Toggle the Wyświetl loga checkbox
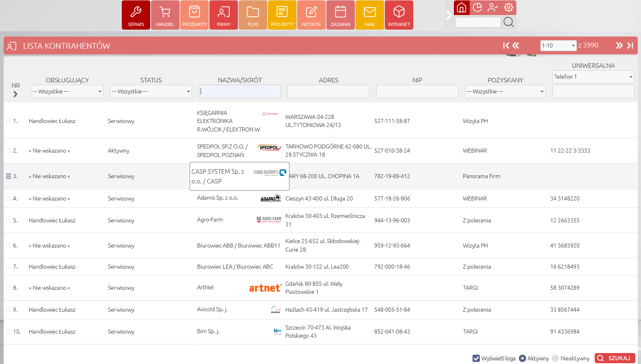The image size is (641, 364). (x=476, y=358)
